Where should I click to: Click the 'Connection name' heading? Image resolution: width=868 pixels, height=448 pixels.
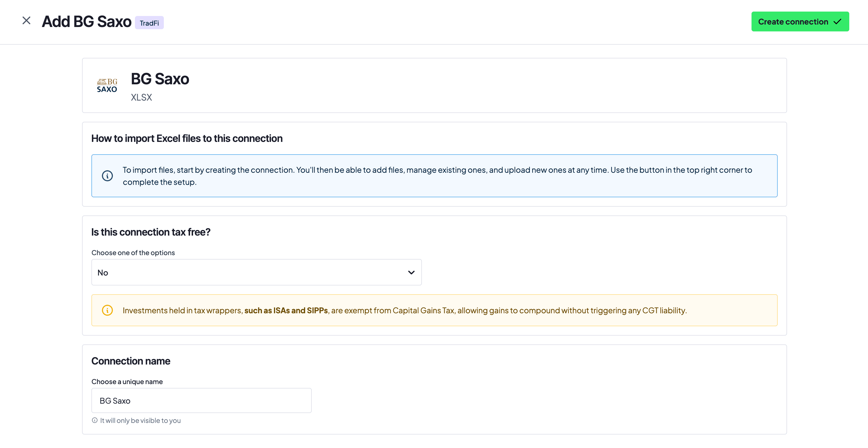(x=131, y=361)
